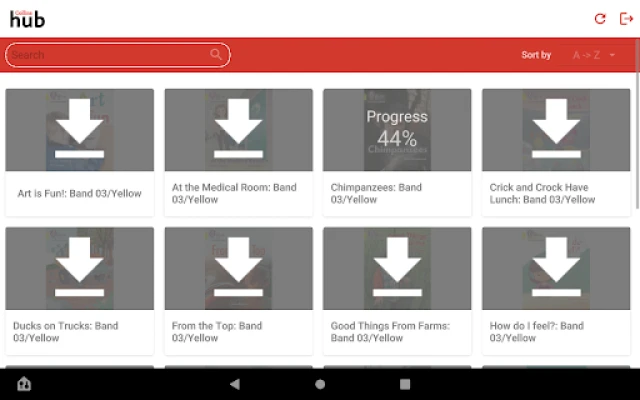Click the magnifier icon in search box
Screen dimensions: 640x400
[216, 55]
